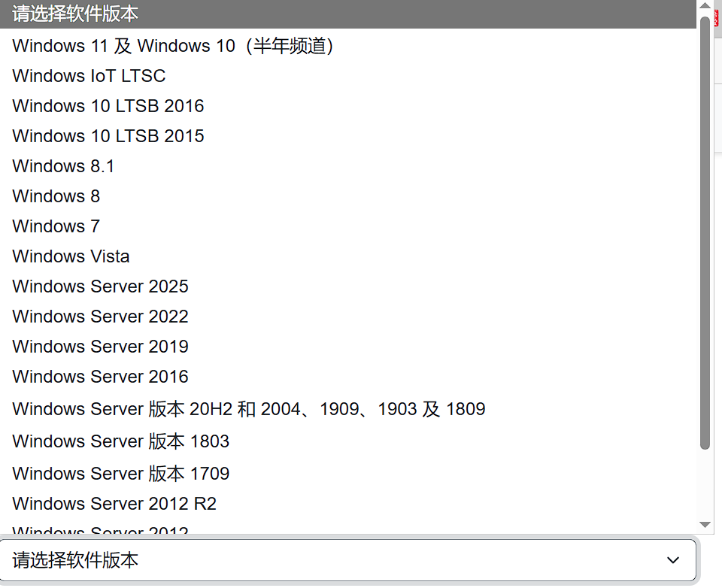Select Windows Server 2025
This screenshot has height=588, width=722.
pos(348,286)
